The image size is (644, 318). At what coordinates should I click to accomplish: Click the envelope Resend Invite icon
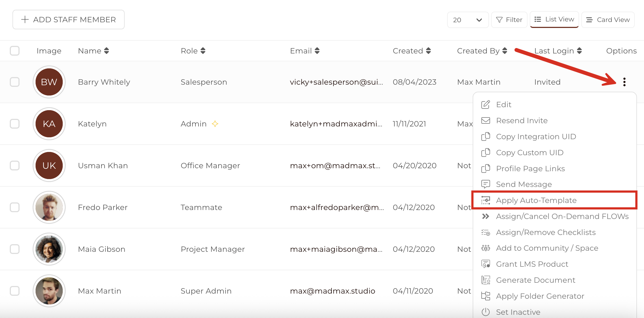tap(485, 120)
